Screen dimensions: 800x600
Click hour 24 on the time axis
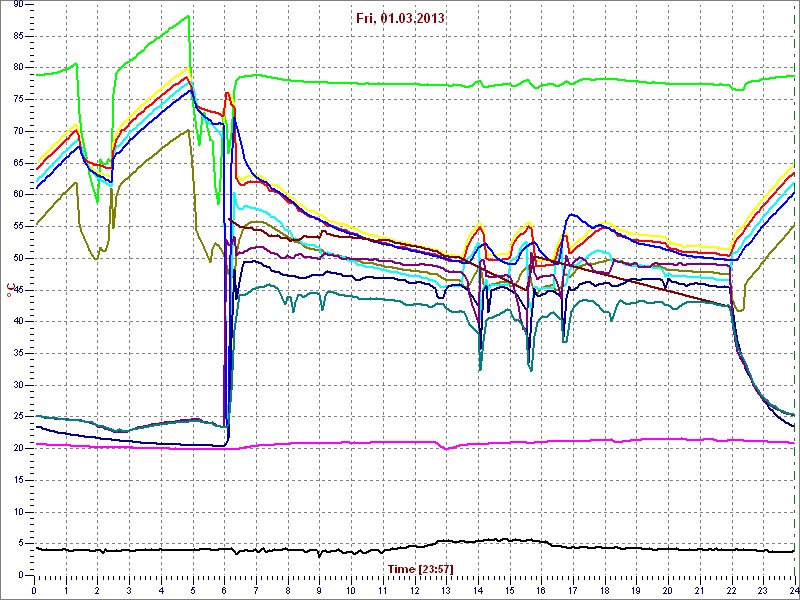(794, 590)
